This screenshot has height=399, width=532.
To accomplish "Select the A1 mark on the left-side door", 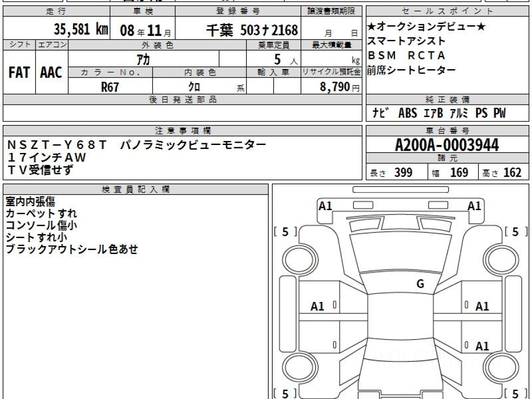I will coord(317,306).
